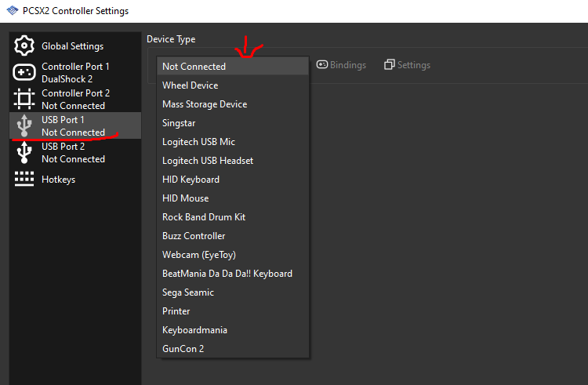Click the Bindings gamepad icon
588x385 pixels.
(321, 64)
